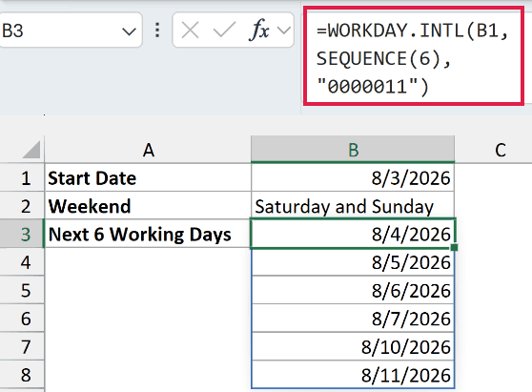The width and height of the screenshot is (532, 392).
Task: Select row 7 header
Action: click(x=22, y=346)
